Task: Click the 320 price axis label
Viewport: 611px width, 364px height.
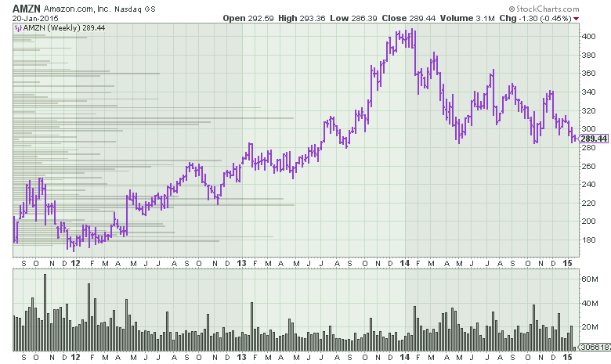Action: [588, 111]
